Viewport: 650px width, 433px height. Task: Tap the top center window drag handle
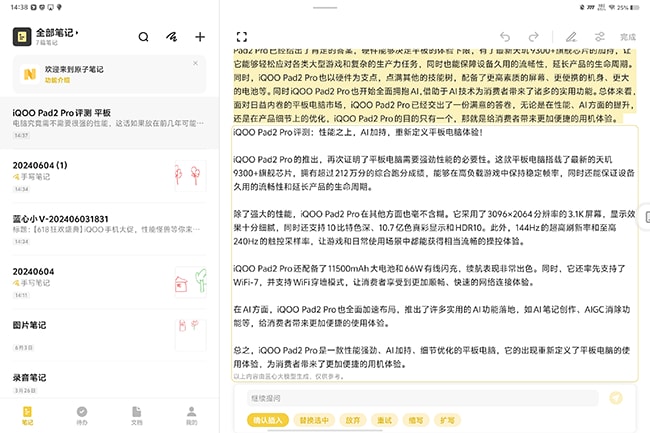[x=325, y=7]
